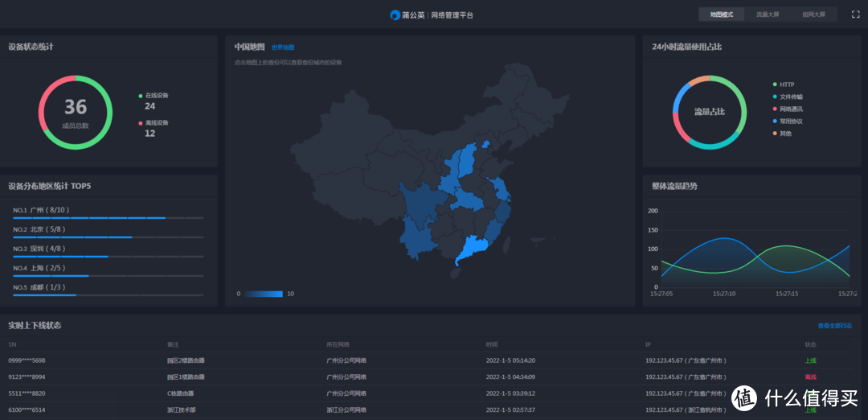Toggle the 离线设备 legend item
Screen dimensions: 868x420
(x=154, y=122)
